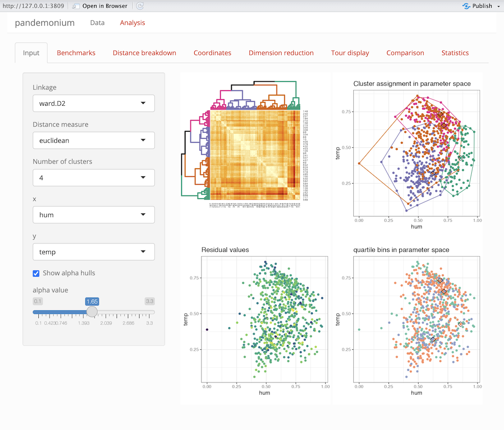The height and width of the screenshot is (430, 504).
Task: Open the x variable dropdown showing hum
Action: (x=94, y=215)
